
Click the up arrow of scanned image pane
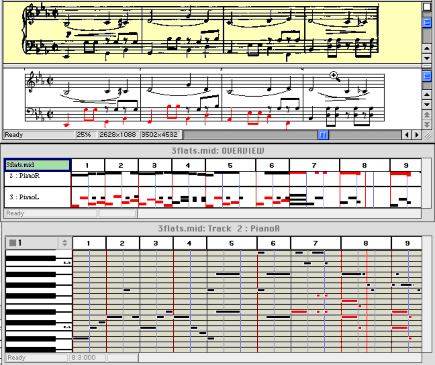427,48
